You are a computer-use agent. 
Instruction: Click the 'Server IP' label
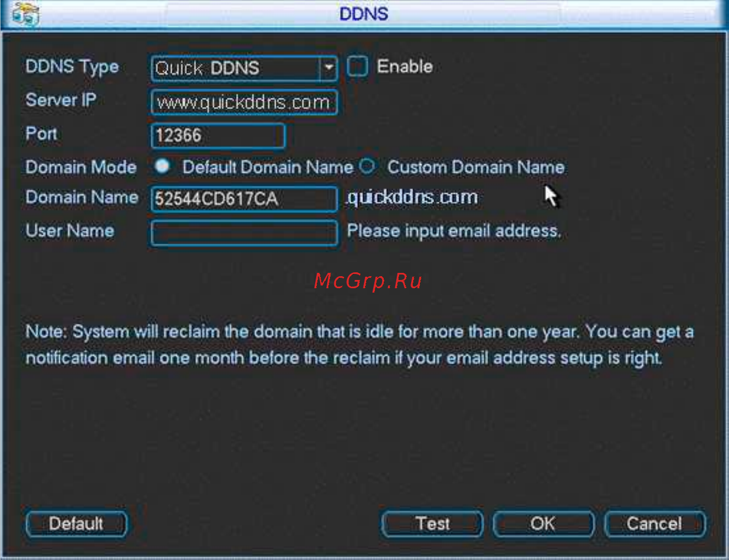(x=61, y=100)
